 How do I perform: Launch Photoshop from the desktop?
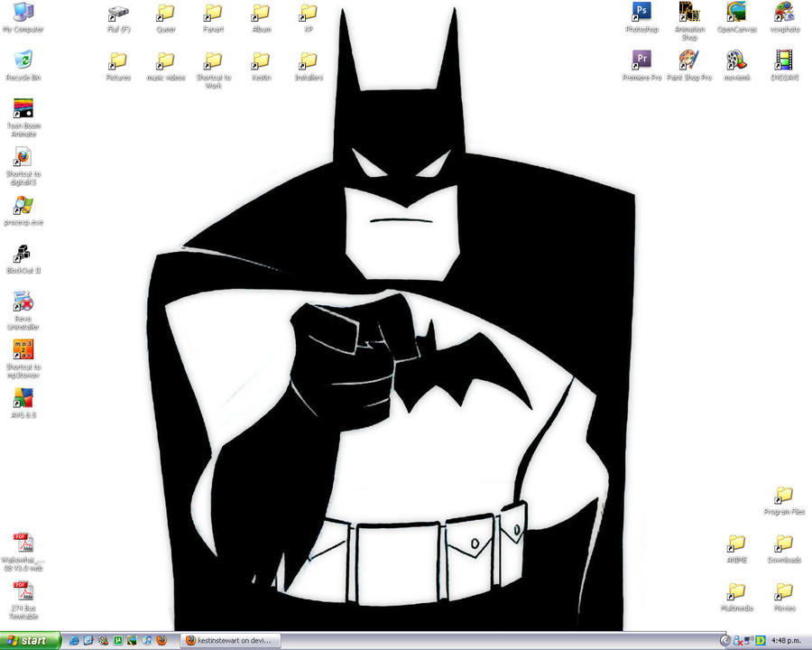pyautogui.click(x=641, y=17)
